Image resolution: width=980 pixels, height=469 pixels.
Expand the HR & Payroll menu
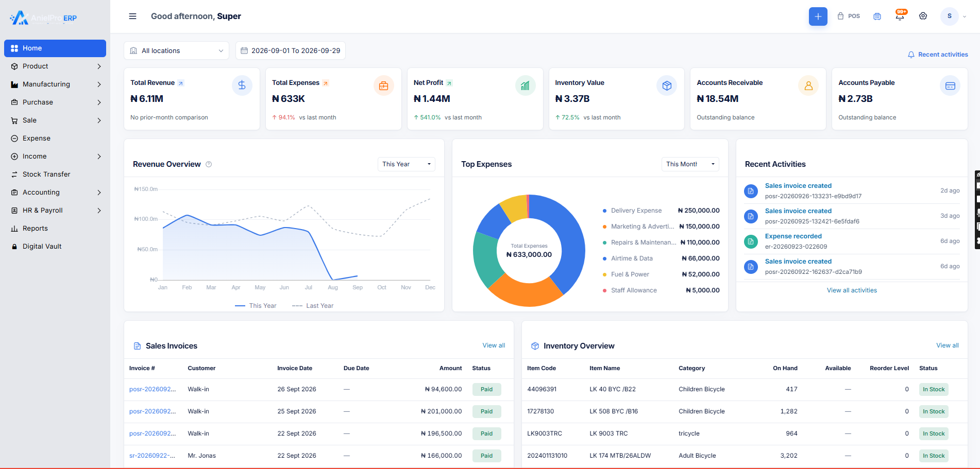[55, 211]
